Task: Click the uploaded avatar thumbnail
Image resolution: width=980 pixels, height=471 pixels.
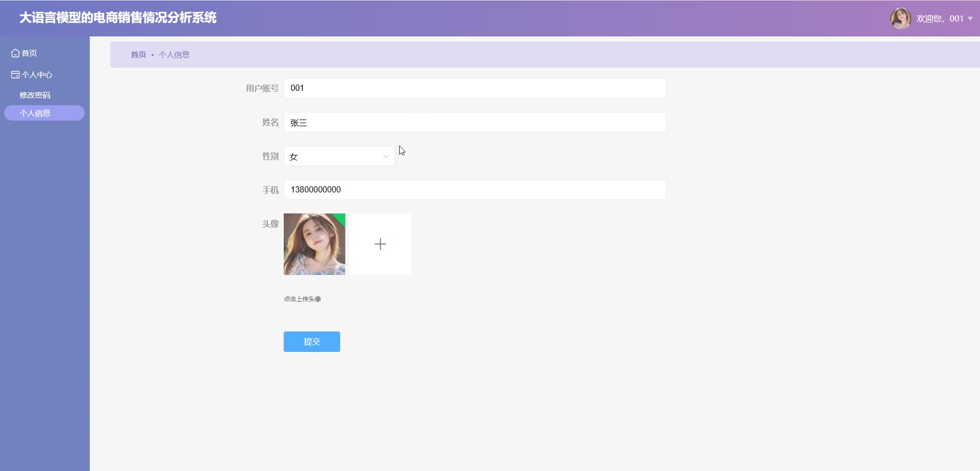Action: coord(315,244)
